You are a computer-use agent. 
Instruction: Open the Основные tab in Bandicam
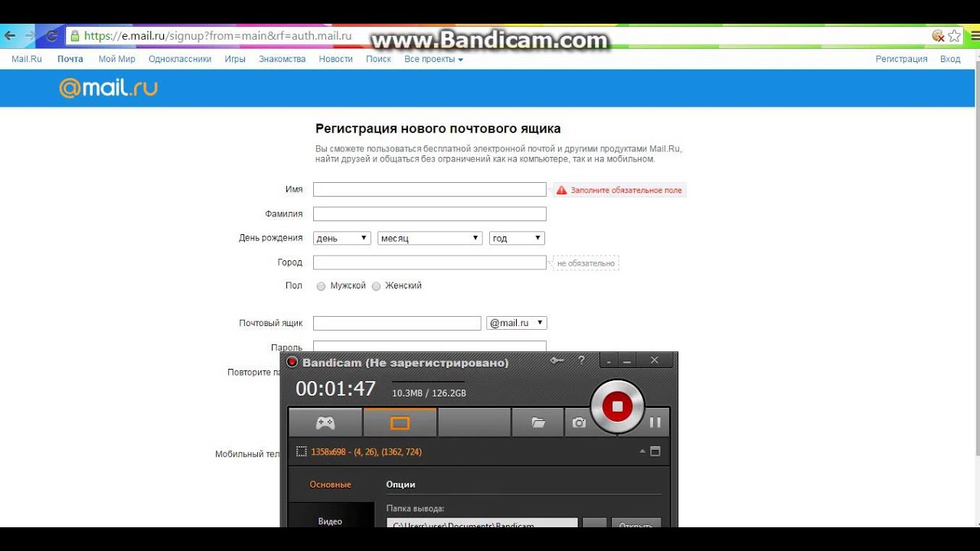pos(331,484)
